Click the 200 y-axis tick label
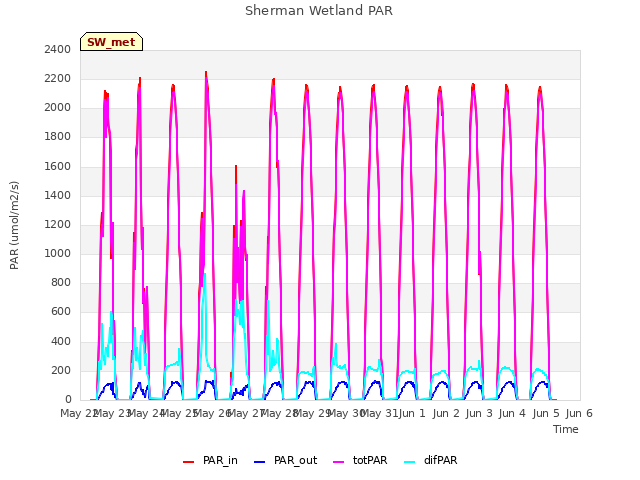The width and height of the screenshot is (640, 480). (x=61, y=371)
